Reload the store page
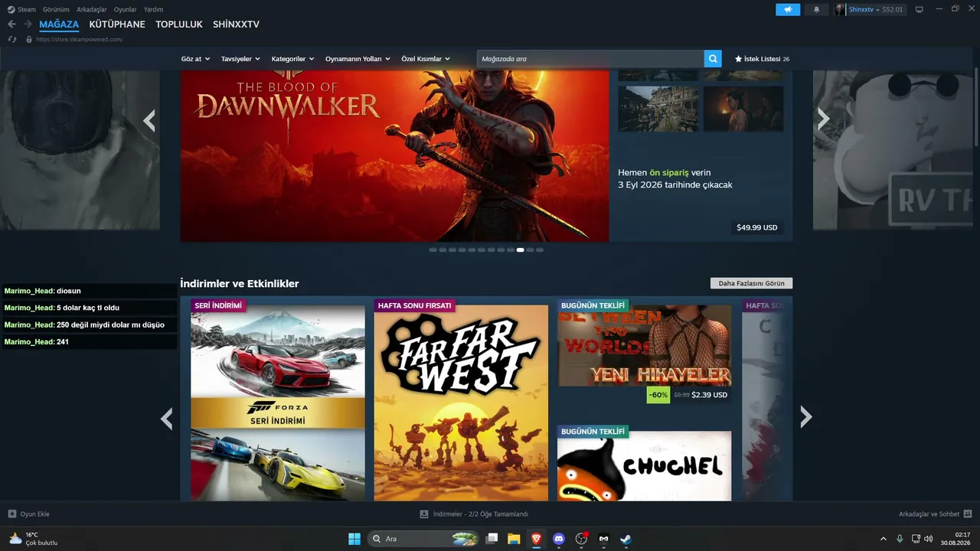 (11, 39)
